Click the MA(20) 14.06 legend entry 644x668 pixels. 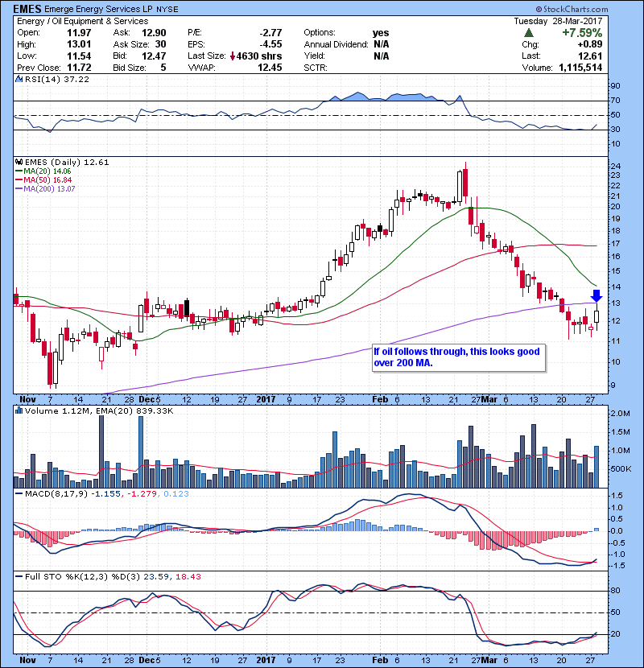coord(43,171)
